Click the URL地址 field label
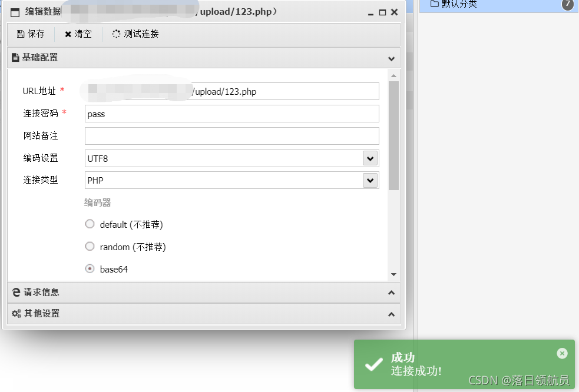 39,91
